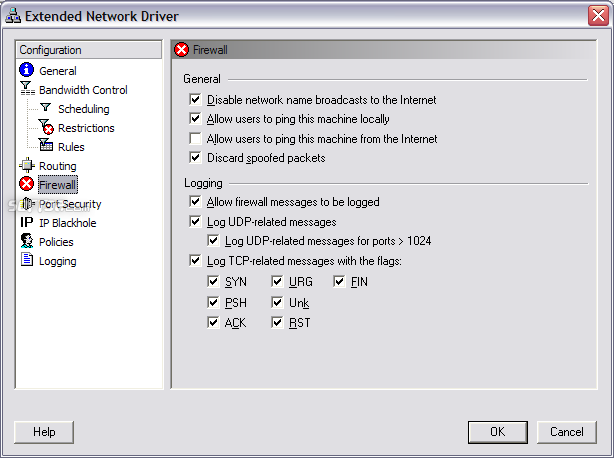Uncheck the PSH flag checkbox

click(213, 302)
